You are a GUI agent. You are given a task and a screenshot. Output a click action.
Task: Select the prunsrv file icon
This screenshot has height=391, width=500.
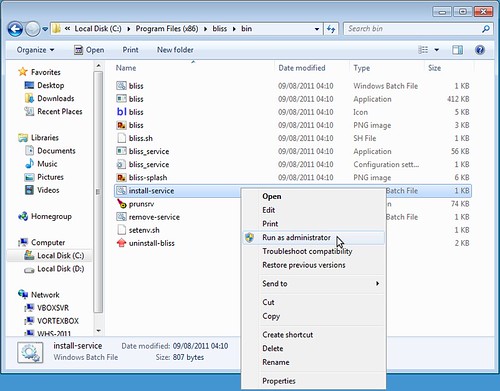coord(121,204)
